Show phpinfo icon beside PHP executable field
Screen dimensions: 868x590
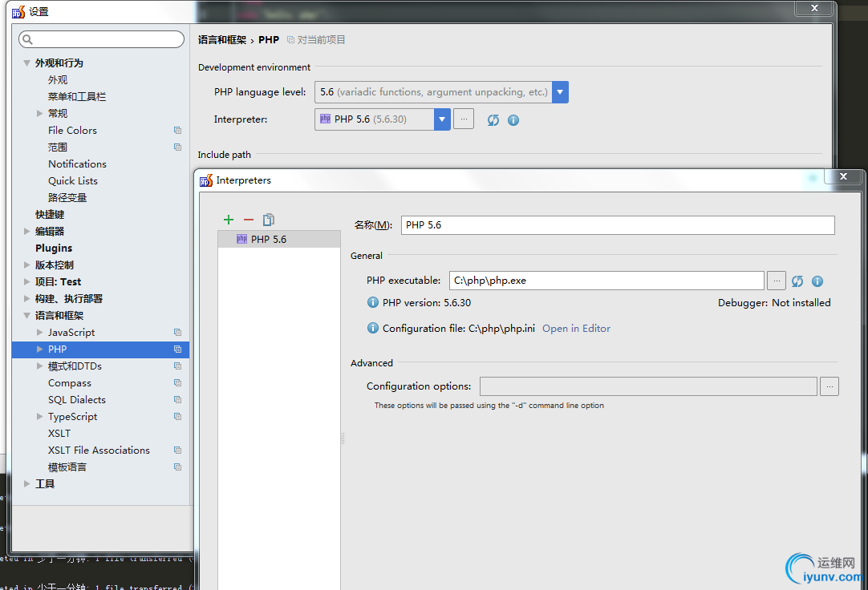(817, 281)
